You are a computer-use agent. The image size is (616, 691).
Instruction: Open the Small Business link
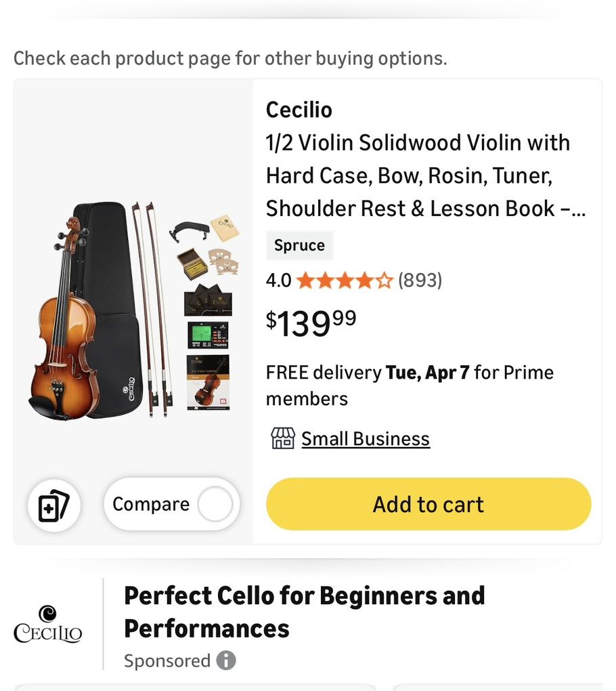click(x=365, y=439)
